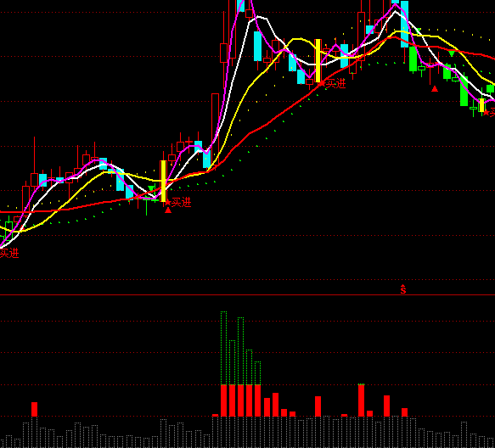Viewport: 495px width, 448px height.
Task: Click the lone red volume bar below second 买进
Action: [318, 406]
